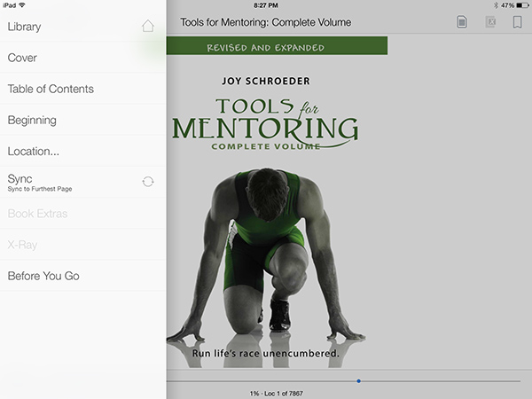
Task: Add a bookmark with the ribbon icon
Action: pyautogui.click(x=517, y=22)
